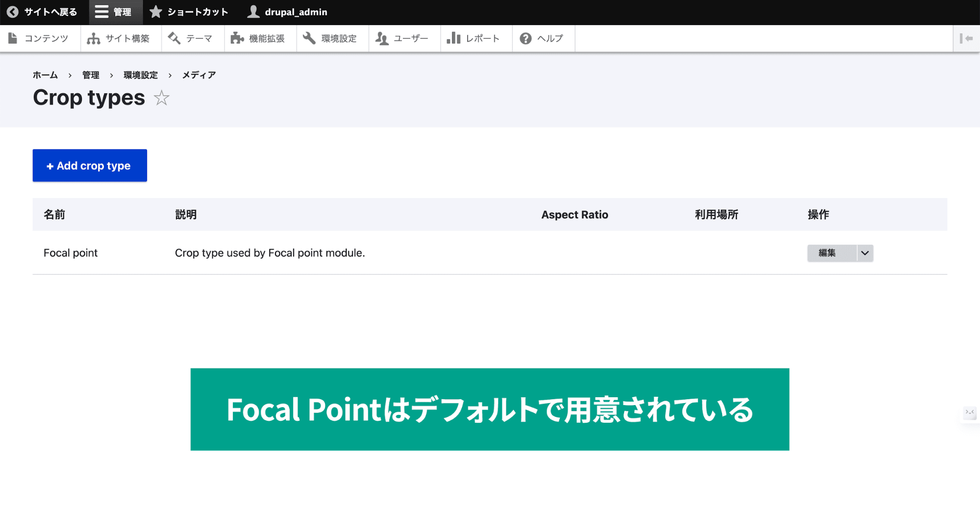Screen dimensions: 980x511
Task: Click the small widget icon at right edge
Action: (x=970, y=412)
